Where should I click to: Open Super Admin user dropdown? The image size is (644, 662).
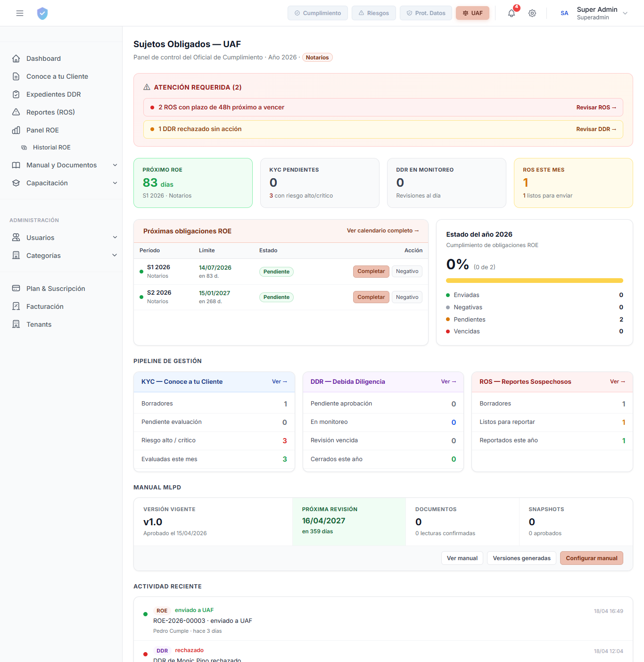point(625,13)
